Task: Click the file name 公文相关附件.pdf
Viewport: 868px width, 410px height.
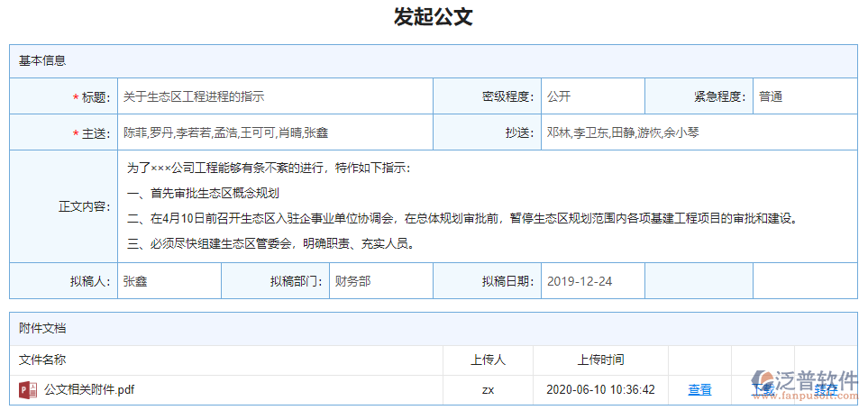Action: [x=89, y=390]
